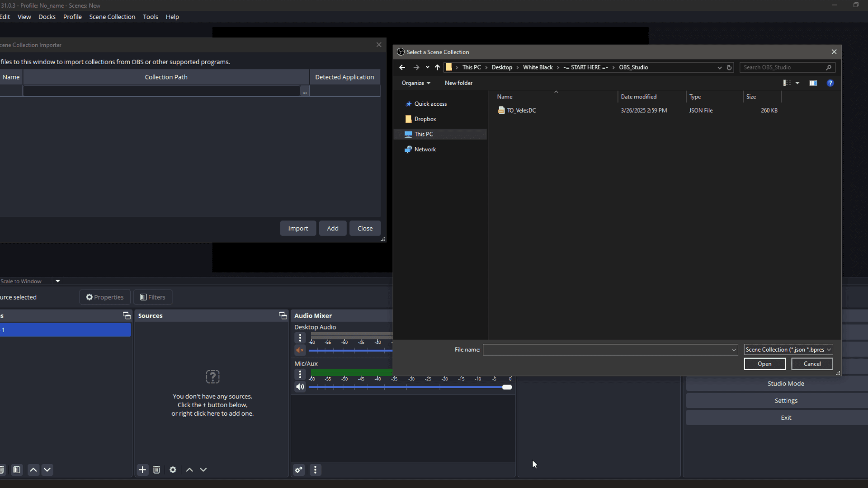Click Close in Scene Collection Importer
Viewport: 868px width, 488px height.
(365, 229)
